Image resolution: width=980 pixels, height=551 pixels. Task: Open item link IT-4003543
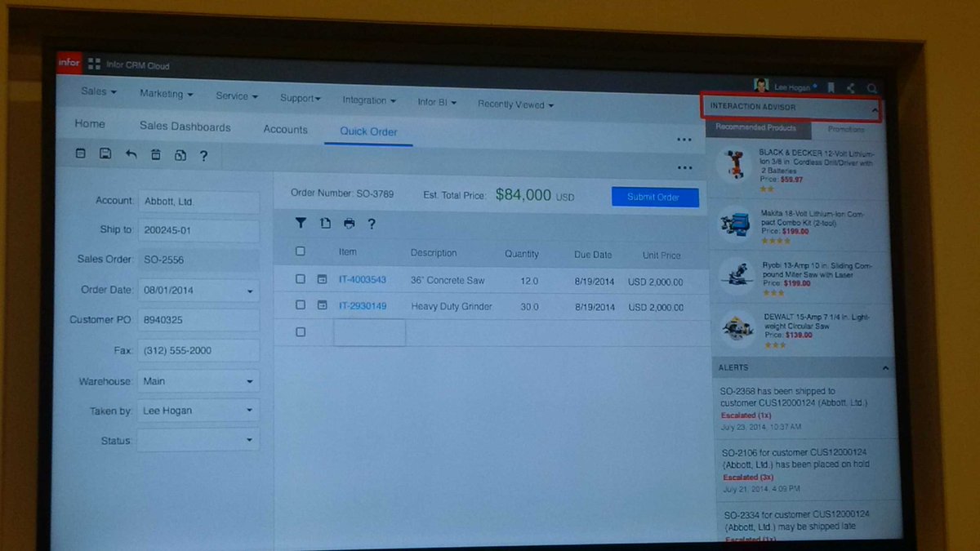pos(363,280)
